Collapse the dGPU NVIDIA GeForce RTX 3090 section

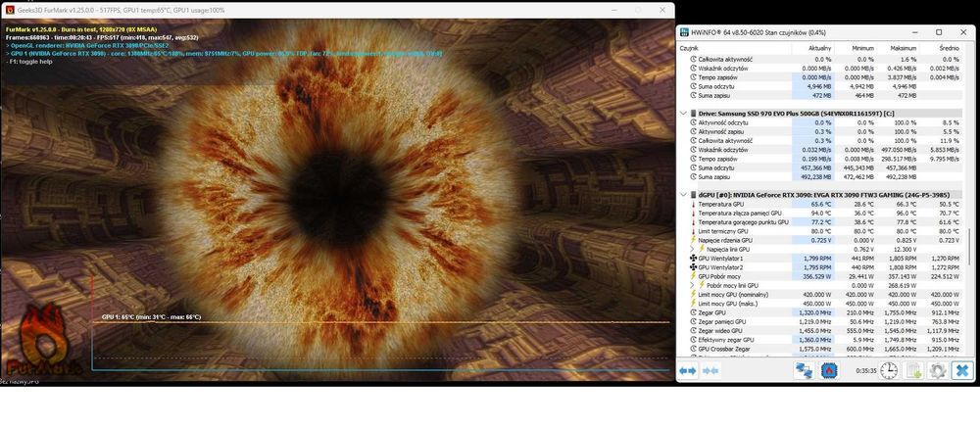coord(684,195)
